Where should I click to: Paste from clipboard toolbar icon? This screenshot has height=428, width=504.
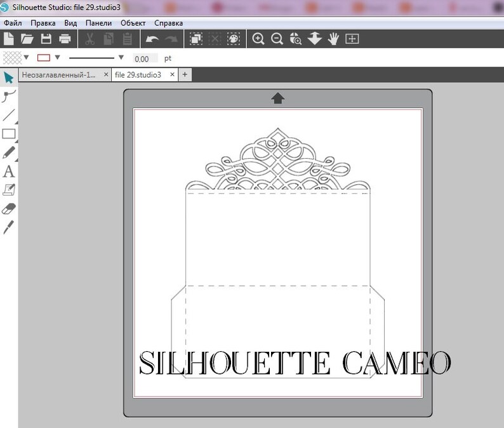click(x=128, y=39)
